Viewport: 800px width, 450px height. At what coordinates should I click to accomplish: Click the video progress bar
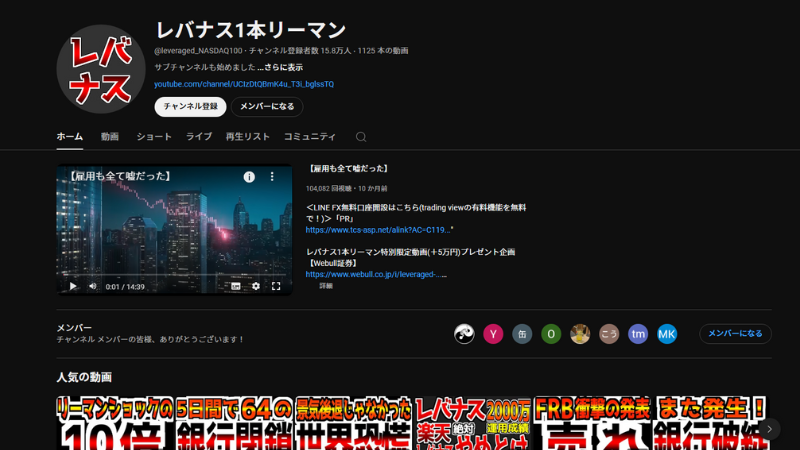pyautogui.click(x=174, y=275)
